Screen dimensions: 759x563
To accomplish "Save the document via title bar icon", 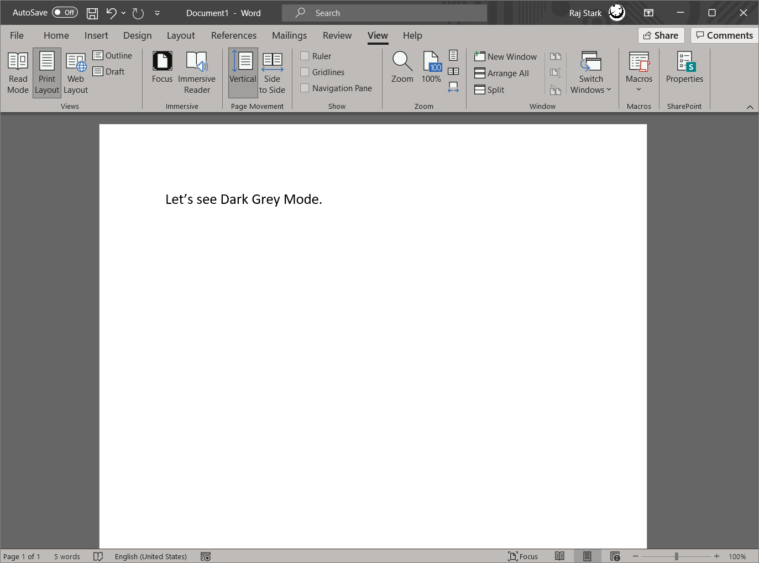I will (92, 13).
